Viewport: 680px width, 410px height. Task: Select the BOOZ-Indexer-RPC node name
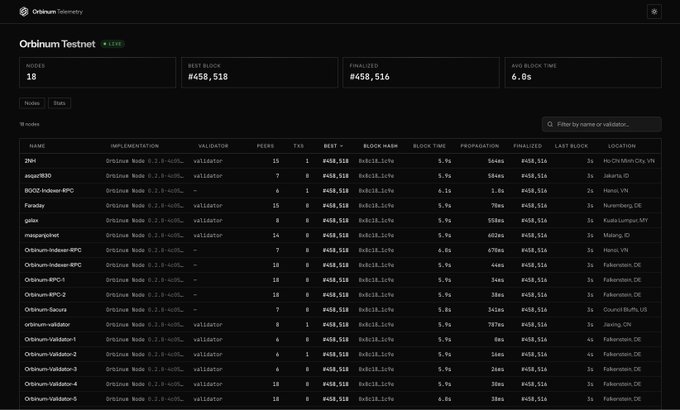click(x=49, y=190)
